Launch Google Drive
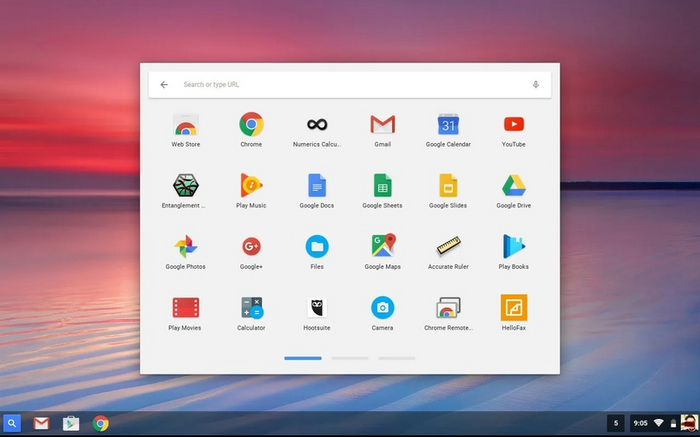Viewport: 700px width, 437px height. [x=514, y=186]
